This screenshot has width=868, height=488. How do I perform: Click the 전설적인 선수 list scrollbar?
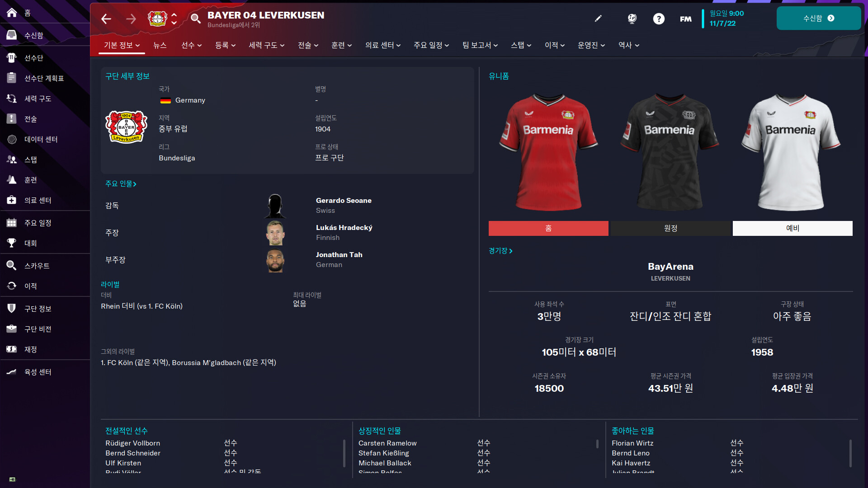[x=344, y=453]
